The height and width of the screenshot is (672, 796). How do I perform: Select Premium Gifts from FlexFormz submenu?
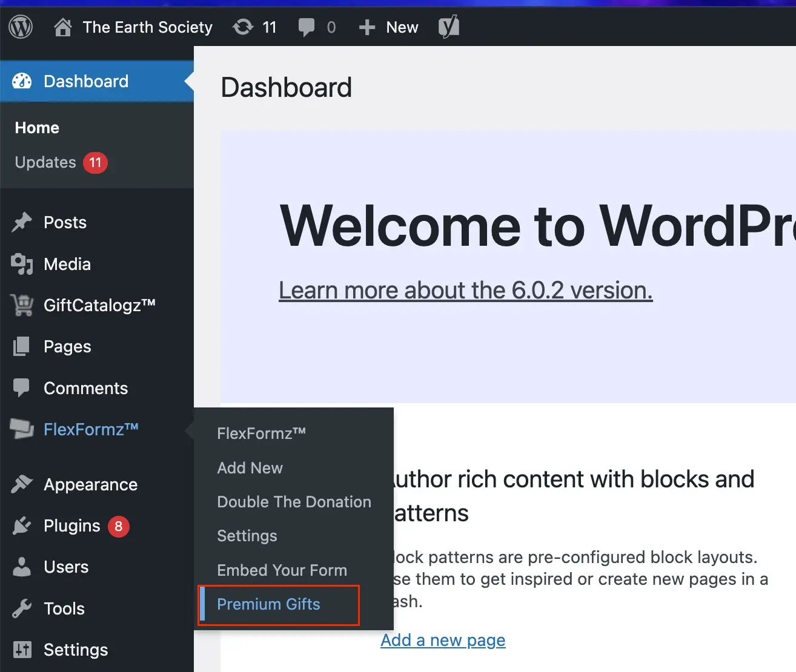pos(268,604)
